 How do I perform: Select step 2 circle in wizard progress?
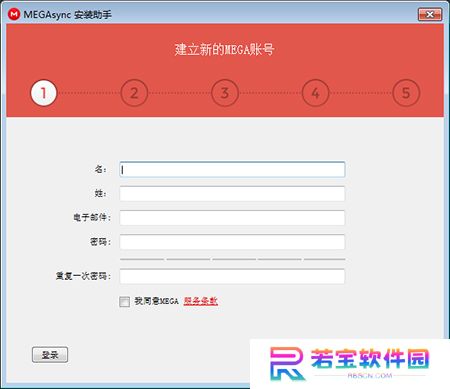click(134, 93)
